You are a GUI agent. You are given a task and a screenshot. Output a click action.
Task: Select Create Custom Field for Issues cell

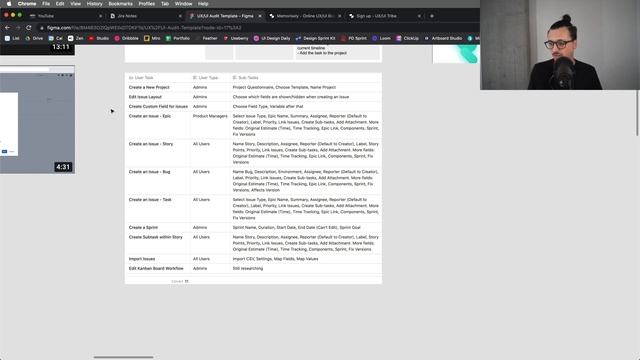click(x=158, y=107)
